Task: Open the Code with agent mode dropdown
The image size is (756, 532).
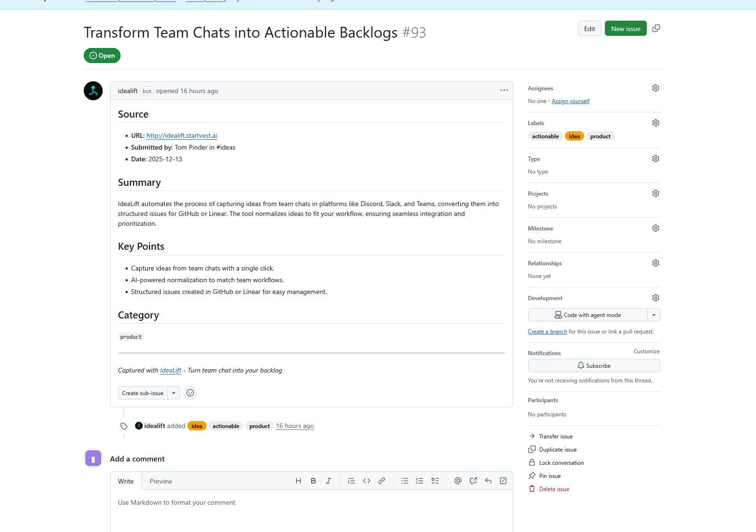Action: pyautogui.click(x=655, y=315)
